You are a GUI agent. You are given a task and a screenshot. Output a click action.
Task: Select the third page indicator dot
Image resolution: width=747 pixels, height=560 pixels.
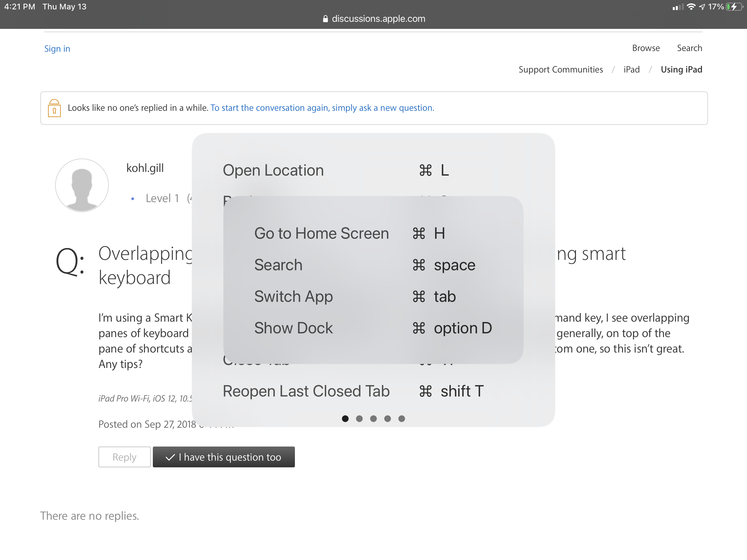373,419
